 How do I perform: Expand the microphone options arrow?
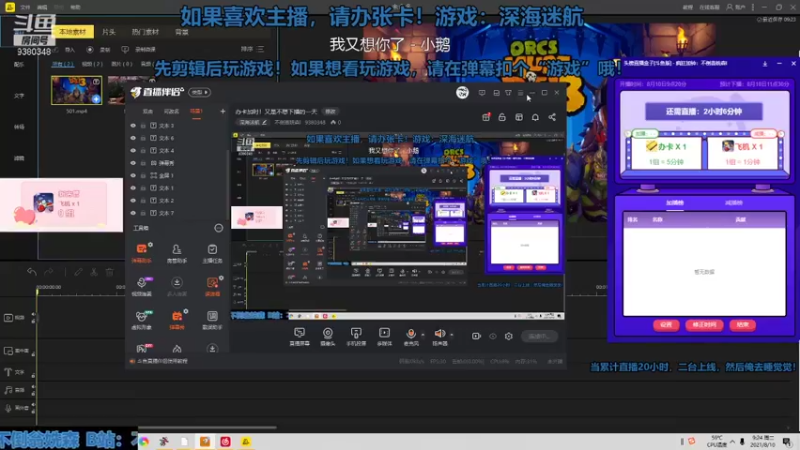click(x=423, y=335)
